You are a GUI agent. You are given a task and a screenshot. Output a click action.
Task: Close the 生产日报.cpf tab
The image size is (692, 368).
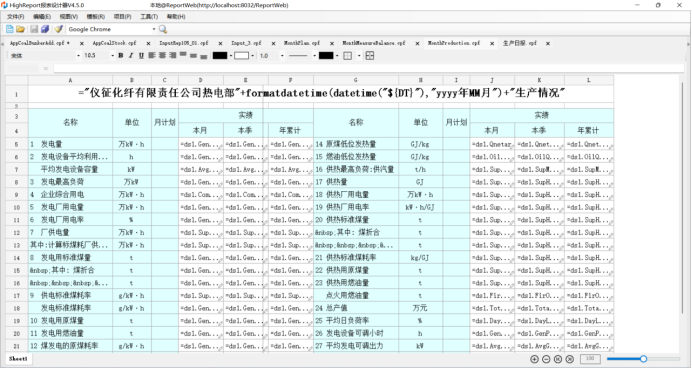[548, 43]
